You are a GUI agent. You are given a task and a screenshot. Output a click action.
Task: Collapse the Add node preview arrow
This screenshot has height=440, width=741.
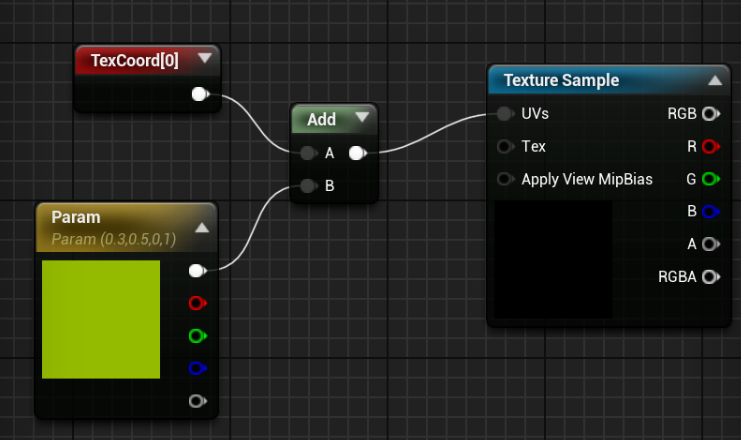[x=362, y=117]
